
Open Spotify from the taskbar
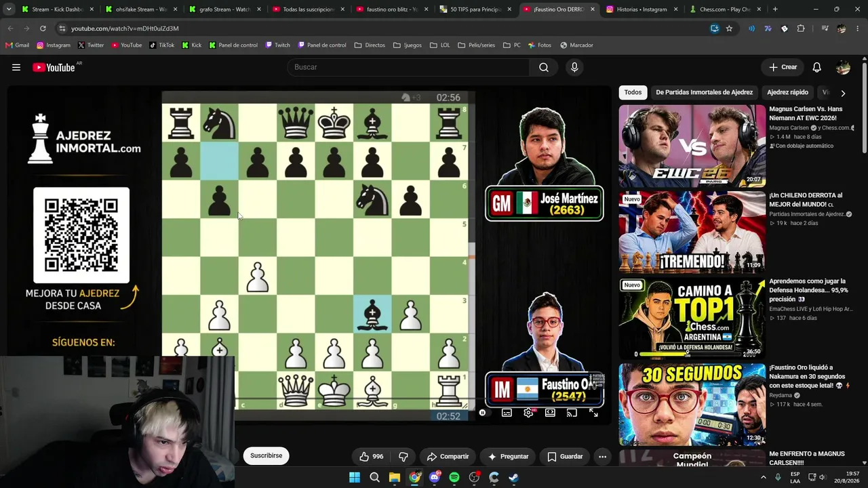click(454, 478)
